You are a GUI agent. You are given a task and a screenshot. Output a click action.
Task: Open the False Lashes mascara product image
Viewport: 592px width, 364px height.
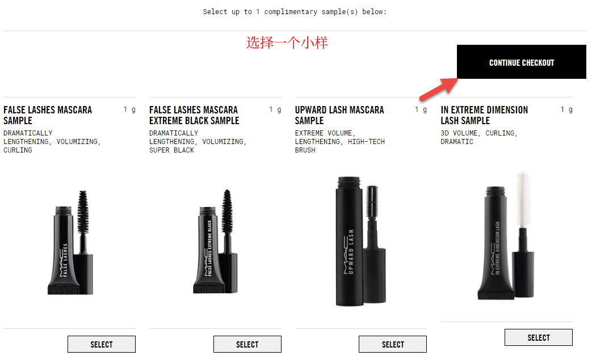70,243
